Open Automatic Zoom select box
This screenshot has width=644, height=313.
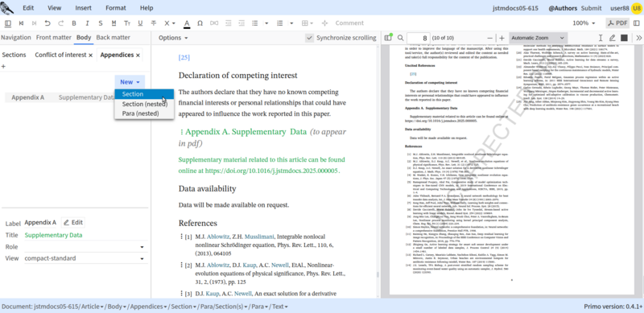(x=539, y=38)
